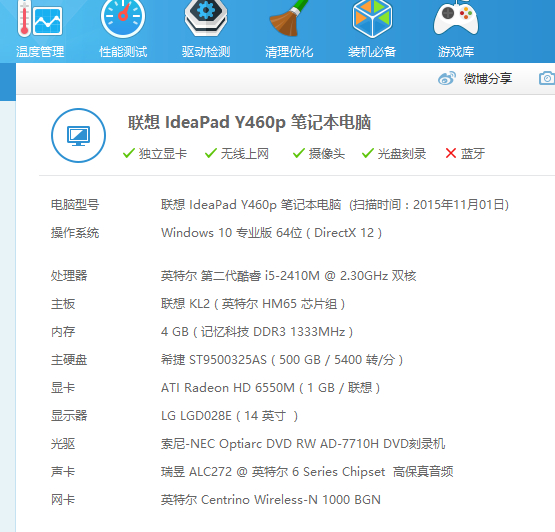555x532 pixels.
Task: Open the 性能测试 gauge icon
Action: (x=123, y=18)
